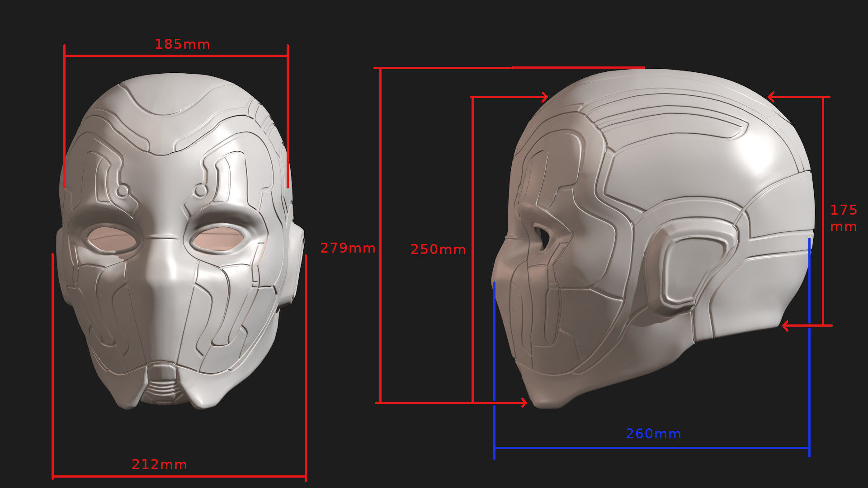Image resolution: width=868 pixels, height=488 pixels.
Task: Click the 250mm dimension label
Action: tap(438, 249)
